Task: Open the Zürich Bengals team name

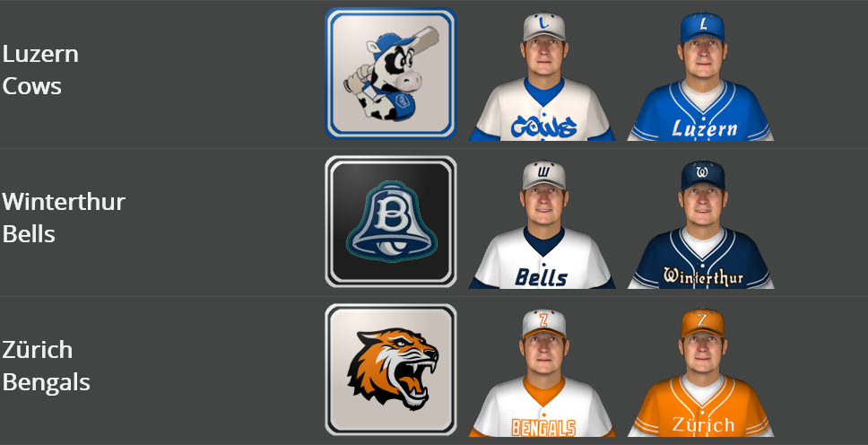Action: point(46,366)
